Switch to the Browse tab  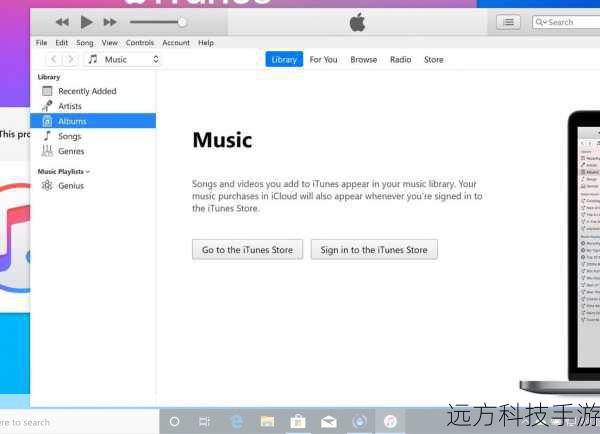pyautogui.click(x=364, y=60)
